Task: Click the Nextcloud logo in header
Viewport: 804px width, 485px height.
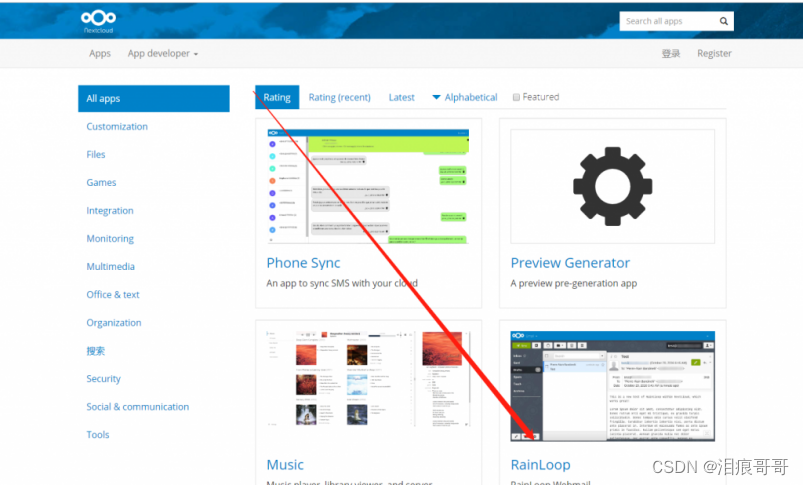Action: coord(98,21)
